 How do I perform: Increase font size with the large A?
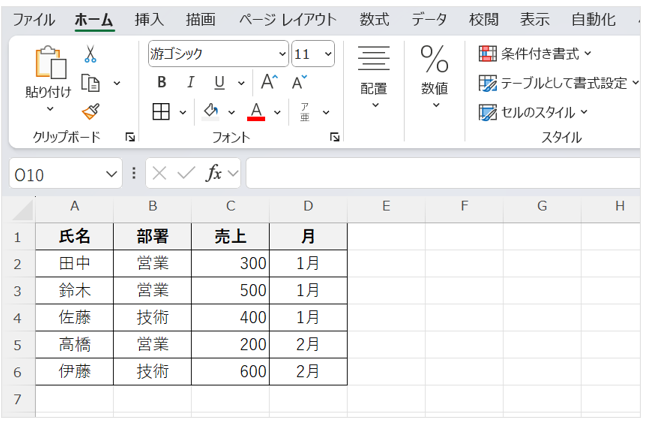click(x=268, y=82)
